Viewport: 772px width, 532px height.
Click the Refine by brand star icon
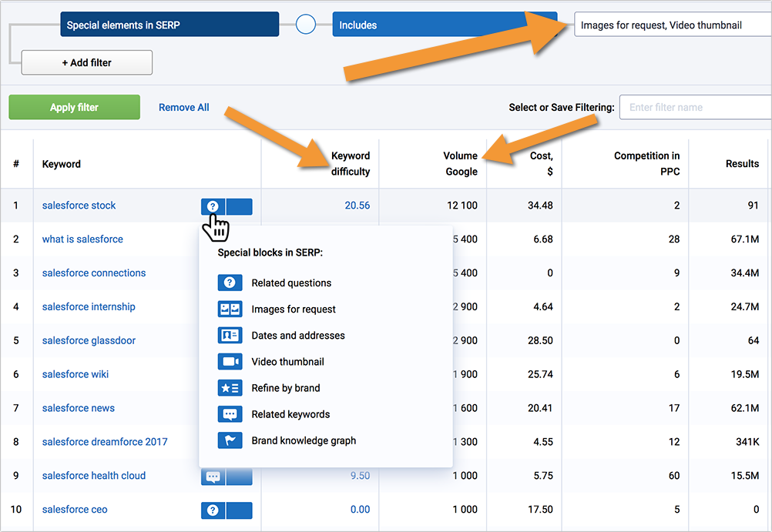[230, 388]
